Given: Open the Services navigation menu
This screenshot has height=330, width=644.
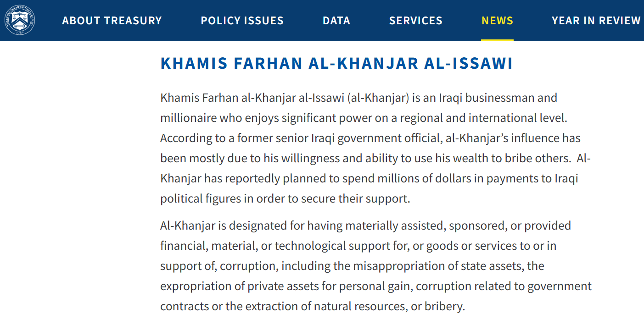Looking at the screenshot, I should 415,21.
